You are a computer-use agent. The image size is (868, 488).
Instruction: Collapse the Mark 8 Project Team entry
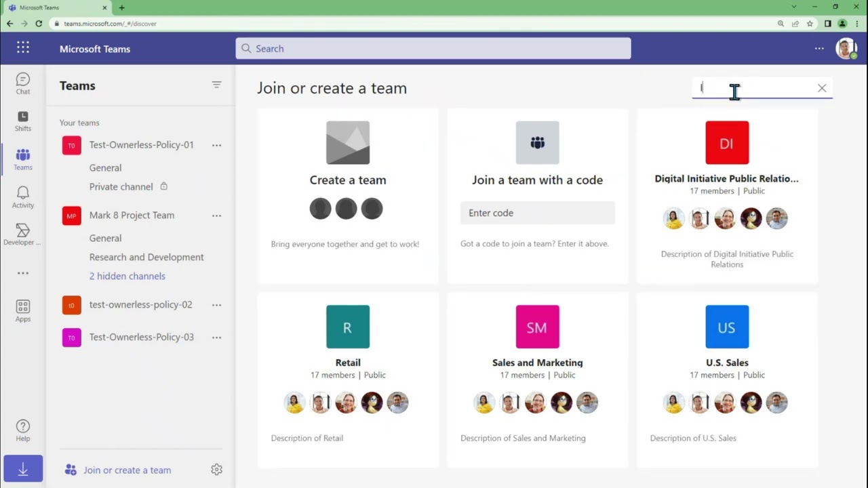coord(132,216)
